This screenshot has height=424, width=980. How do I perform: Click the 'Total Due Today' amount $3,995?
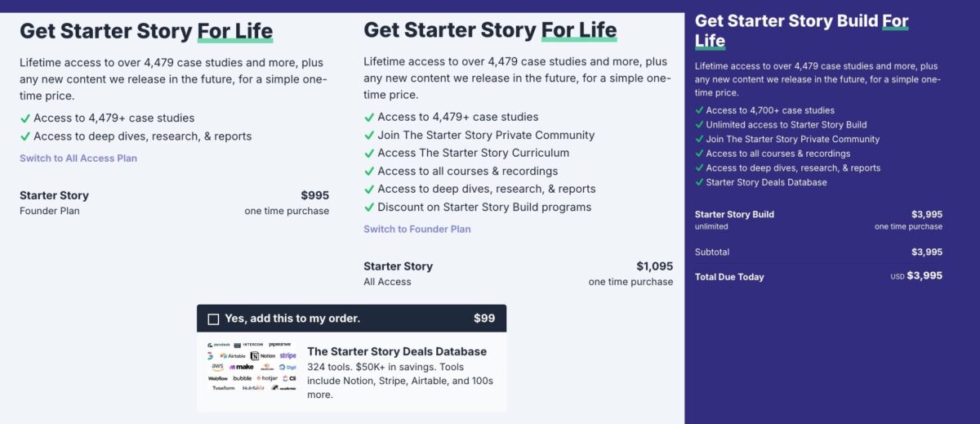(924, 276)
